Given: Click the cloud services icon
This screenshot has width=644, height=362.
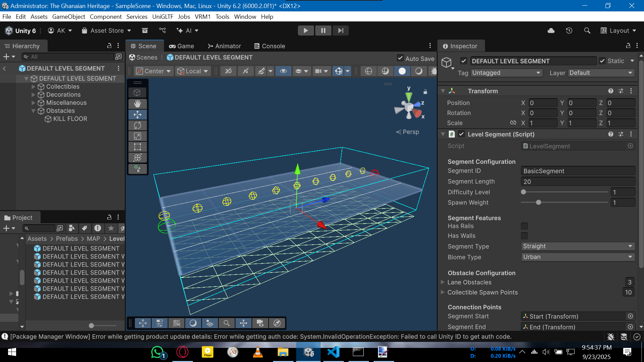Looking at the screenshot, I should click(551, 31).
